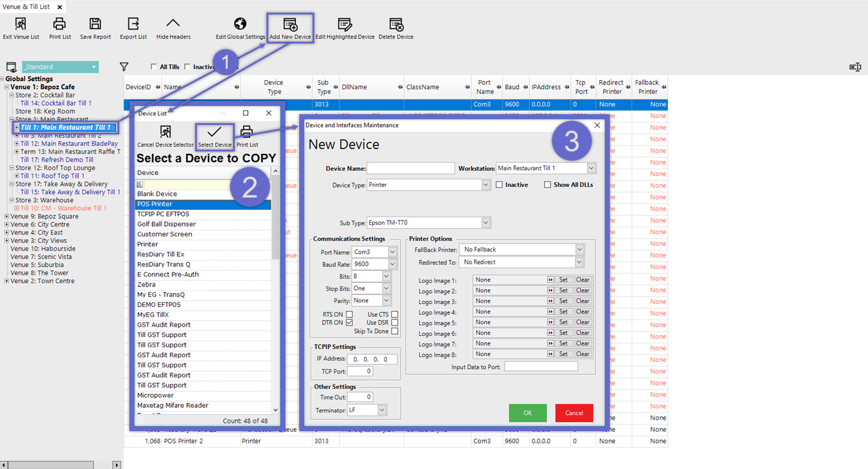
Task: Click the Print List toolbar icon
Action: coord(59,25)
